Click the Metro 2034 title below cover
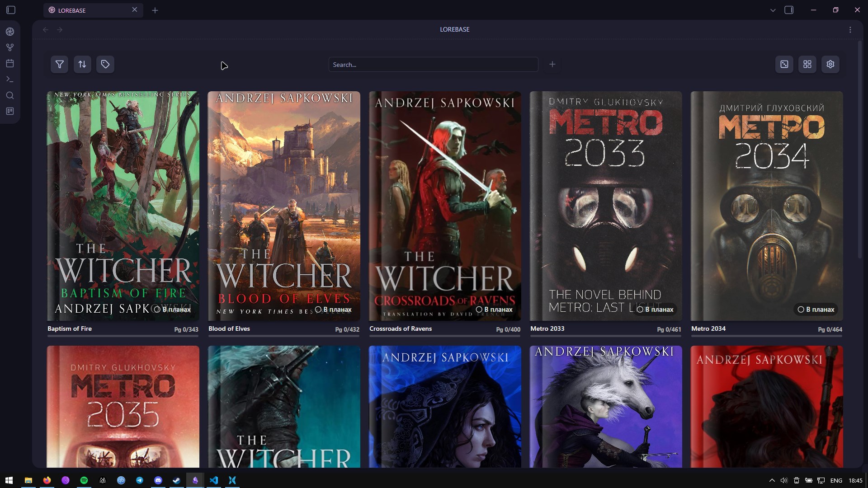This screenshot has width=868, height=488. pos(708,328)
